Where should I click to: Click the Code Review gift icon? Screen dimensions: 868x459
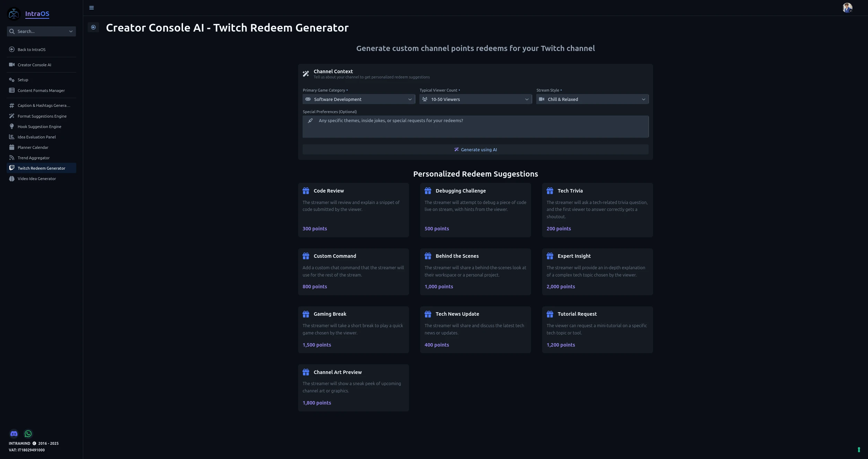coord(306,191)
